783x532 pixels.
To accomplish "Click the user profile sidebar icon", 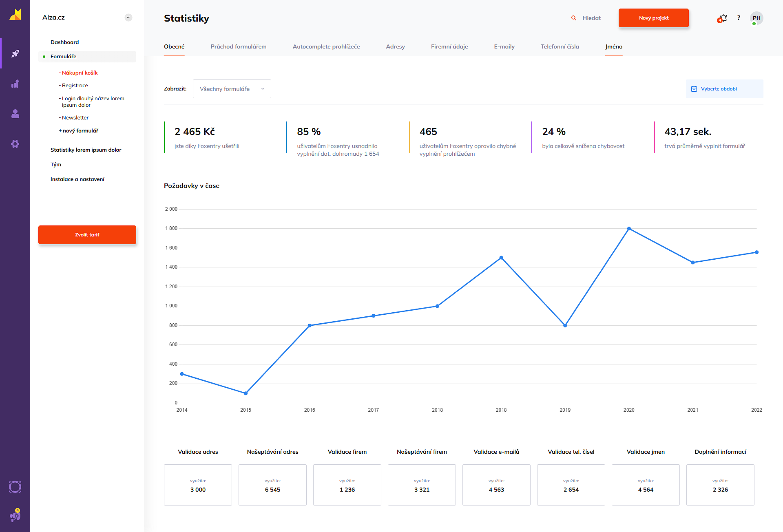I will pyautogui.click(x=15, y=114).
